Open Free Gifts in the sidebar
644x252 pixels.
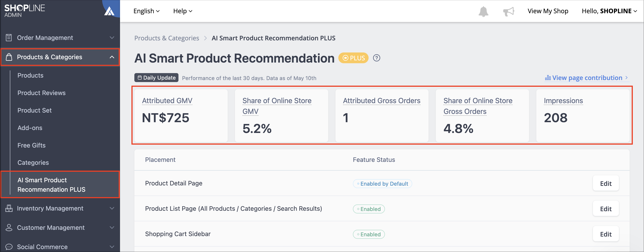(32, 146)
